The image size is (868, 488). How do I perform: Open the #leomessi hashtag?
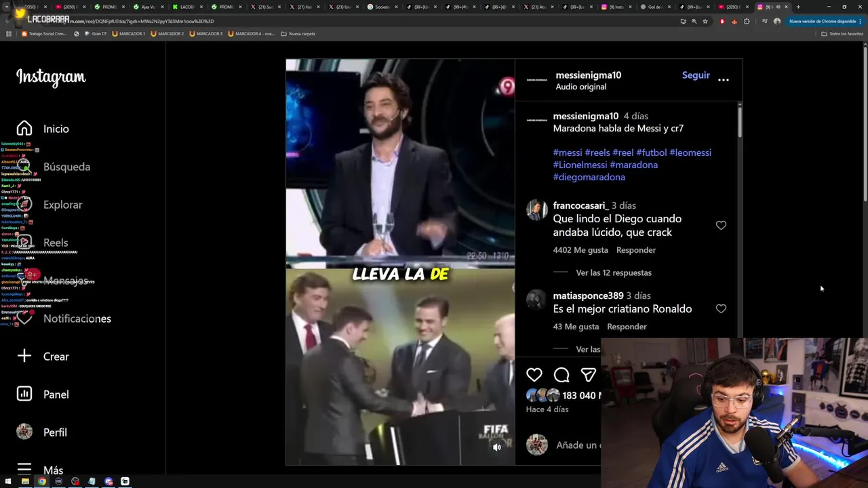tap(690, 152)
